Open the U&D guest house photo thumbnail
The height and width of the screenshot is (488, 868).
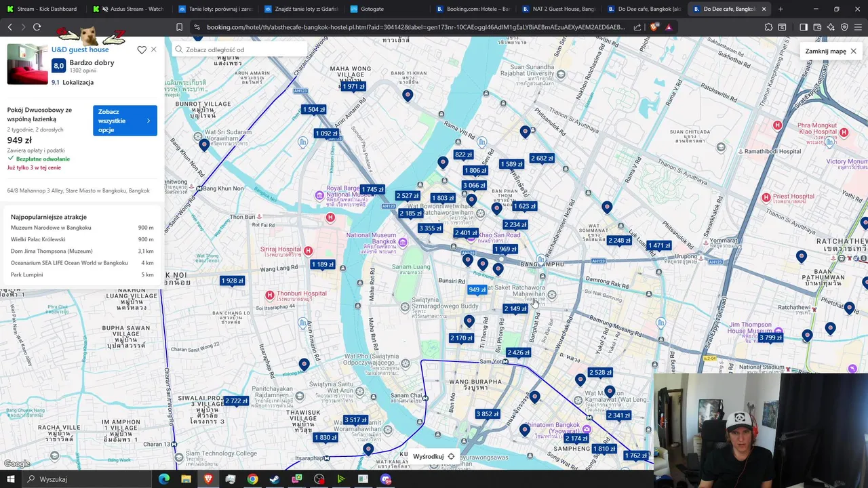[27, 64]
